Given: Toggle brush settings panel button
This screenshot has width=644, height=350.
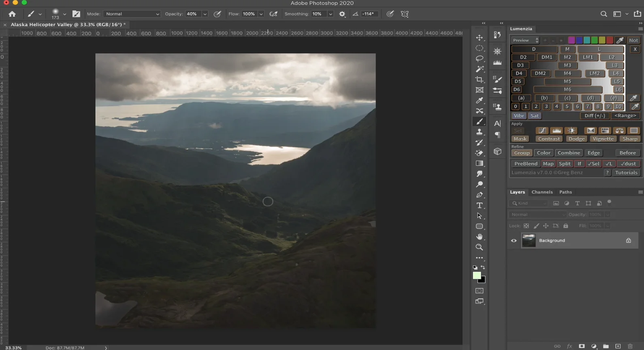Looking at the screenshot, I should [x=76, y=14].
